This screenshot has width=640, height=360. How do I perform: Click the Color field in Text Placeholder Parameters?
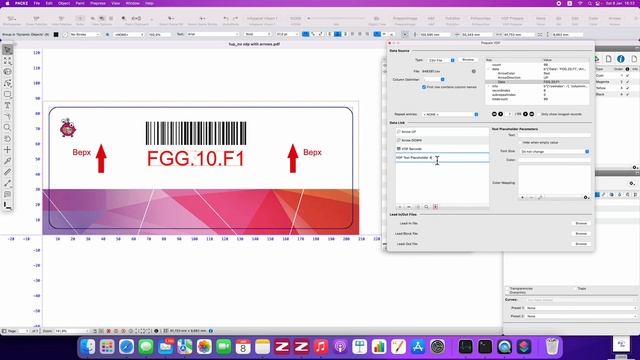click(554, 160)
